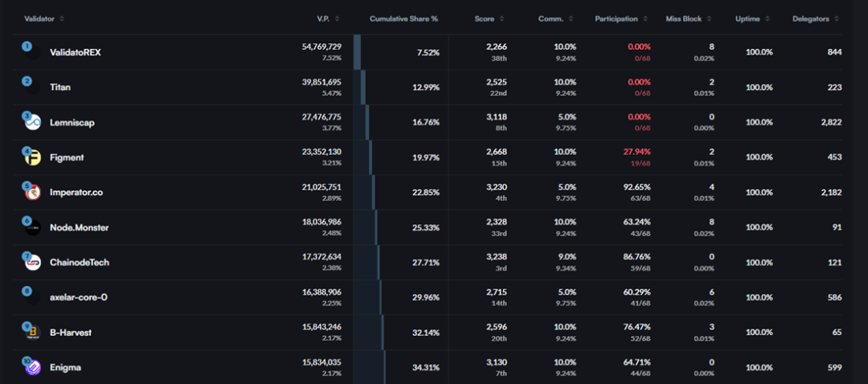Sort by Delegators column arrows
868x384 pixels.
[x=837, y=18]
